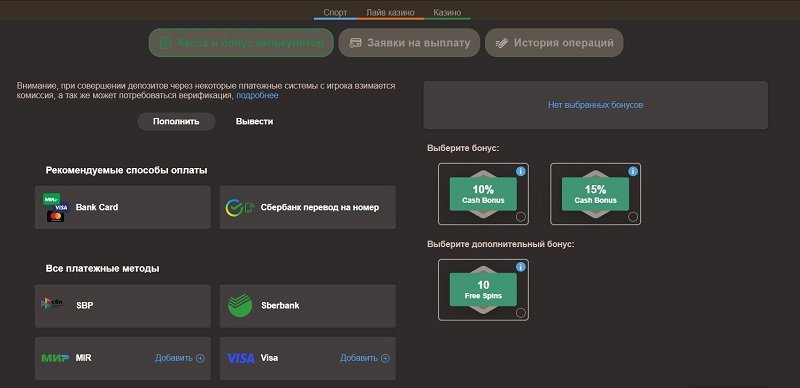Toggle the 15% Cash Bonus radio button
The height and width of the screenshot is (388, 800).
[633, 217]
